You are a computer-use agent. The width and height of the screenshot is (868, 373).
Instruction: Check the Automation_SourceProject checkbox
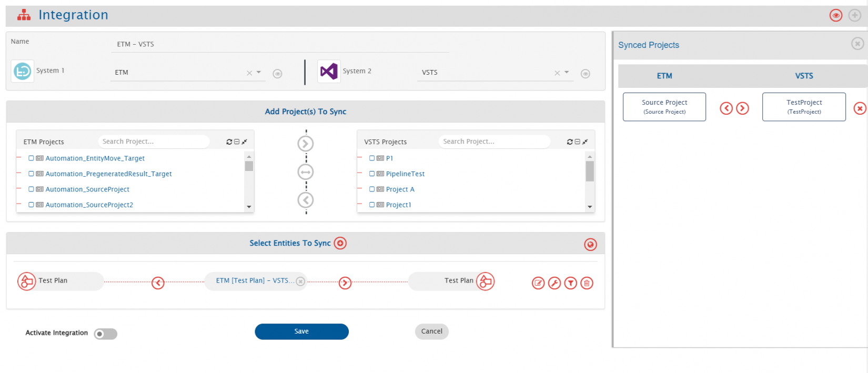[x=32, y=189]
